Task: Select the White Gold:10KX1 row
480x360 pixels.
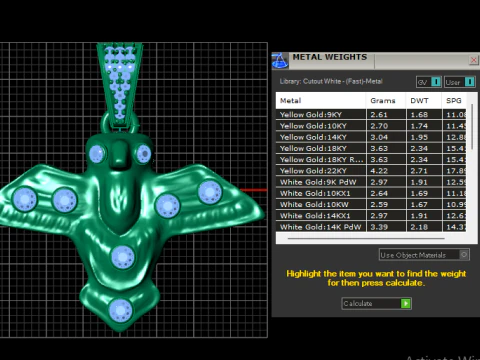Action: pyautogui.click(x=371, y=193)
